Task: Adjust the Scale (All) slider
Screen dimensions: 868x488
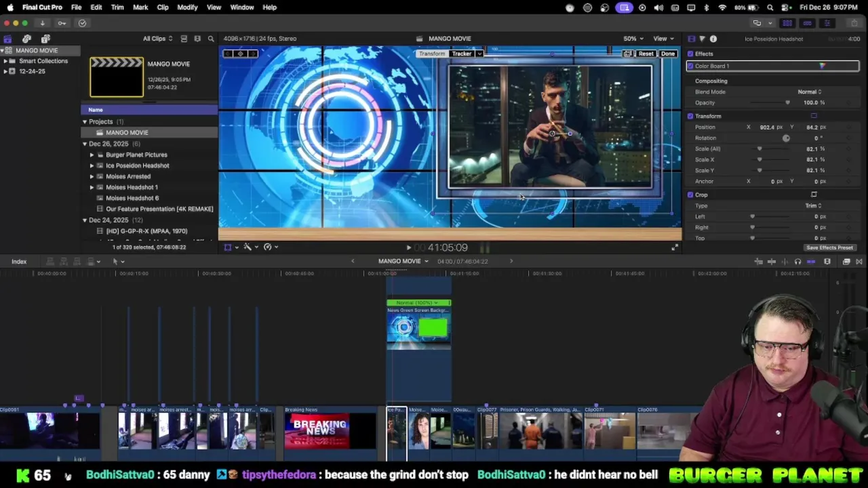Action: pyautogui.click(x=759, y=148)
